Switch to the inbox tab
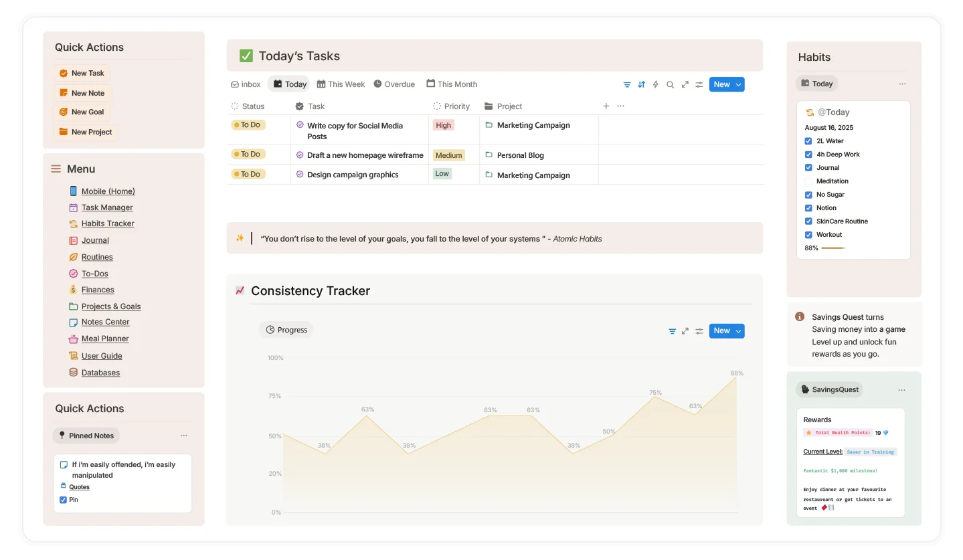963x560 pixels. pos(246,84)
